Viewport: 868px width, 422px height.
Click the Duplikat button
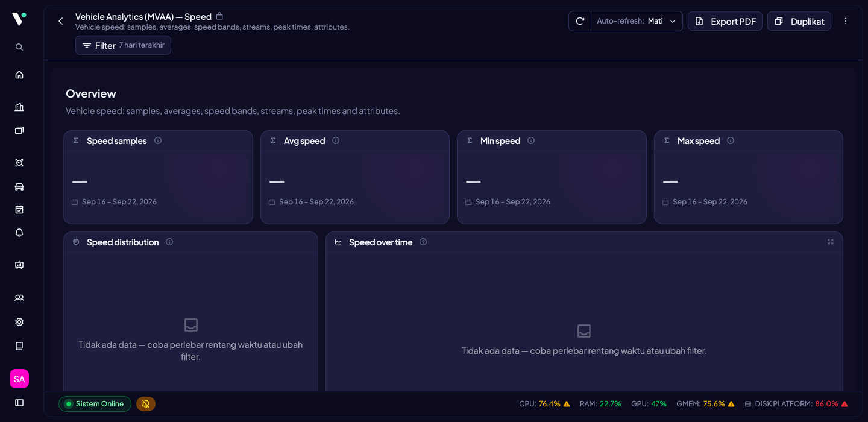point(799,21)
